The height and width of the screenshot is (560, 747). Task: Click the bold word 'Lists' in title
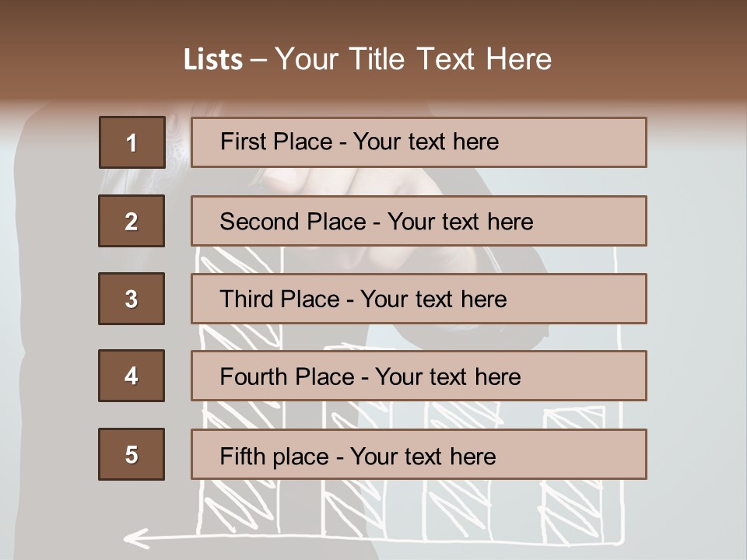click(x=212, y=60)
